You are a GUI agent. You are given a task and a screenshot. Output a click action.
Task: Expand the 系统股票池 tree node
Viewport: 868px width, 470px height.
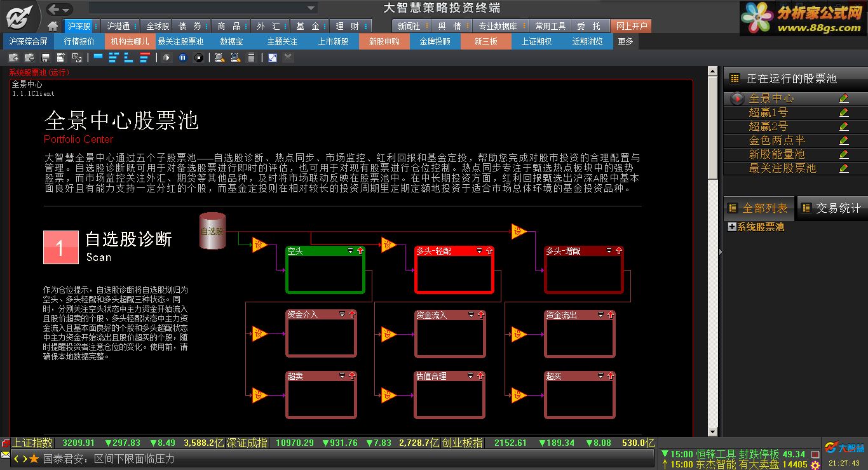coord(732,227)
